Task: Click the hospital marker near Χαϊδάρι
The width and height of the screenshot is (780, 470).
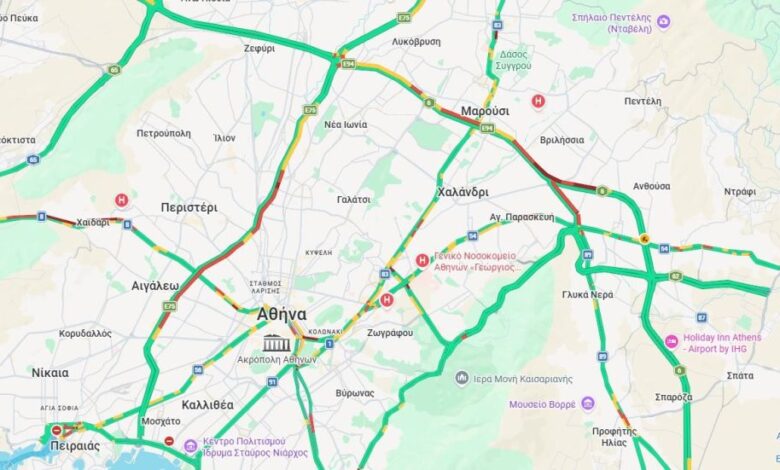Action: (121, 200)
